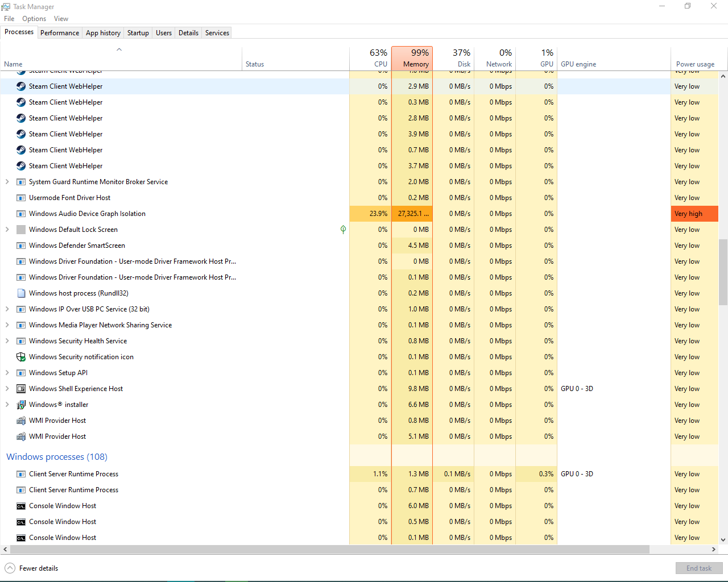728x582 pixels.
Task: Click the End task button
Action: [699, 568]
